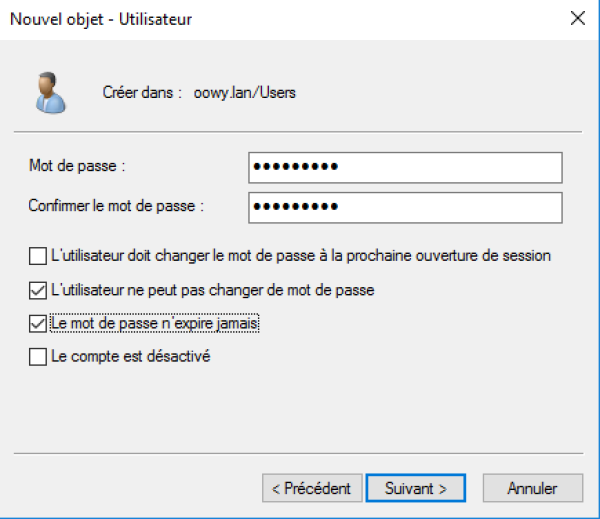Click the oowy.lan/Users path text
This screenshot has height=519, width=600.
tap(245, 93)
